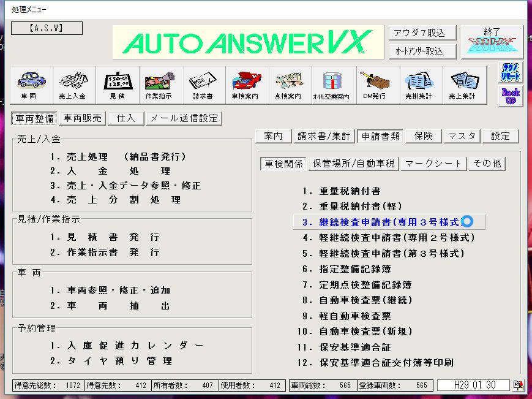Switch to the マスタ tab
Viewport: 532px width, 399px height.
462,136
